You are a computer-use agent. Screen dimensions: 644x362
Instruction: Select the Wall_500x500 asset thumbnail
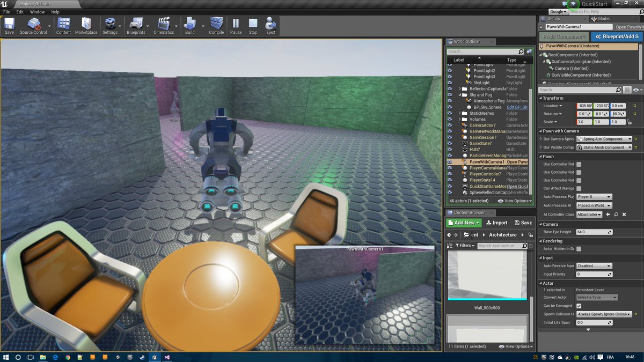pos(487,276)
